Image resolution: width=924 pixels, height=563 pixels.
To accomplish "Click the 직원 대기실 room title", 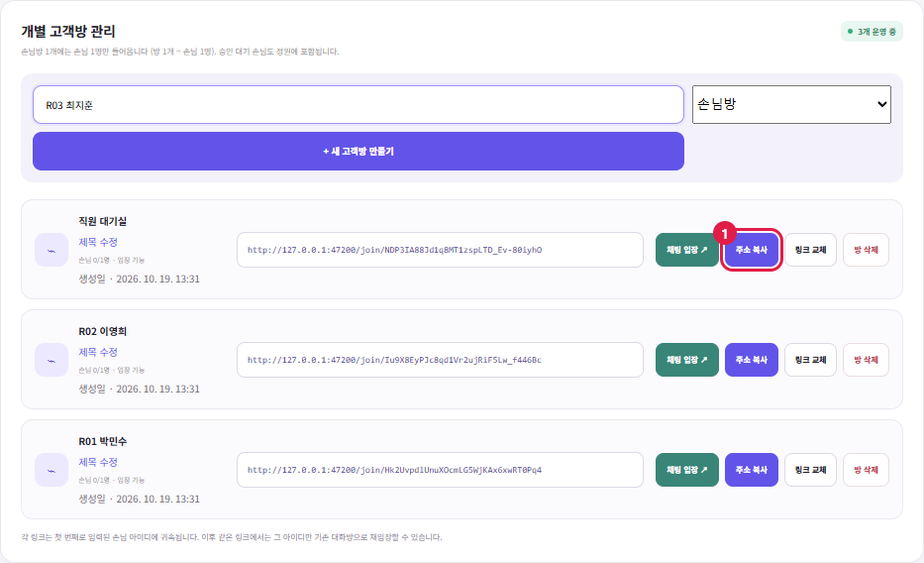I will click(103, 221).
